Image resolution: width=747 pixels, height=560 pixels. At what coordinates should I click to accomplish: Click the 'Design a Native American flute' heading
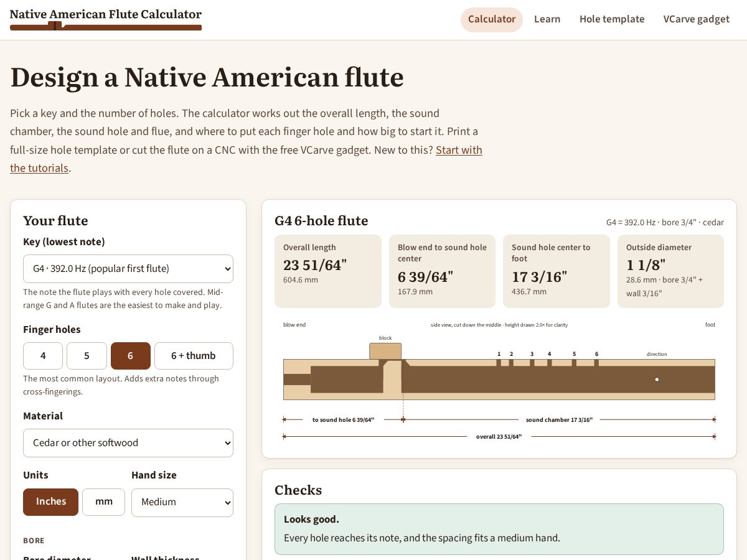coord(207,78)
